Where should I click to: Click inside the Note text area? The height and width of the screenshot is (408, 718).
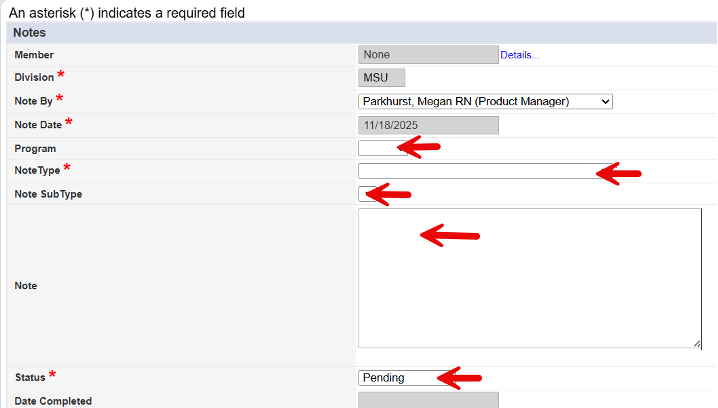coord(530,278)
